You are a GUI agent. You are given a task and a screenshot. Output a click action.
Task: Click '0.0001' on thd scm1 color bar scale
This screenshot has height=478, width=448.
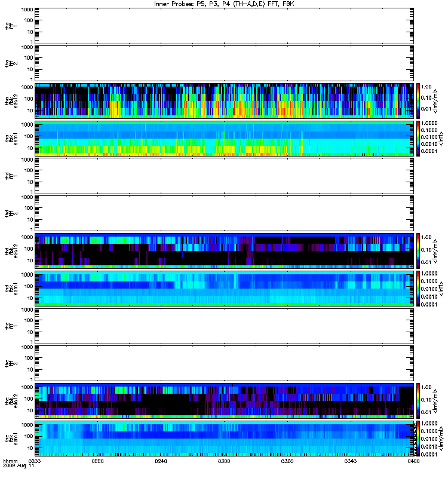pos(429,304)
